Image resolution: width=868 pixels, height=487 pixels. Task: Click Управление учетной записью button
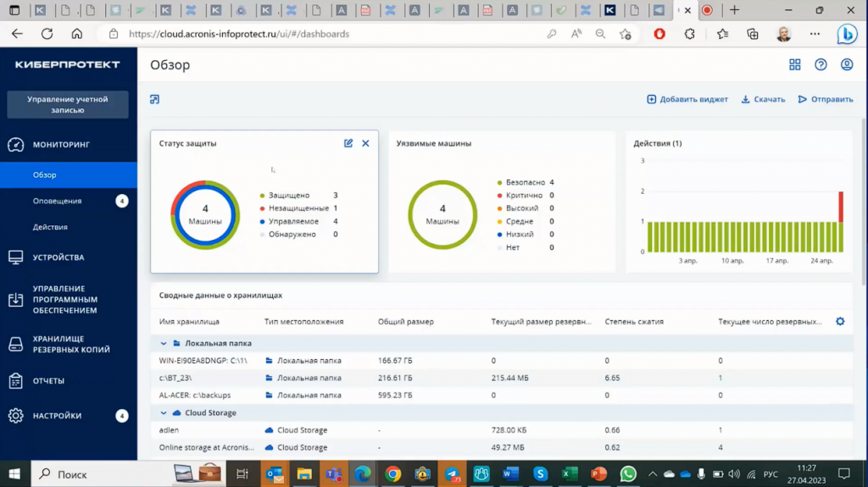[x=68, y=104]
